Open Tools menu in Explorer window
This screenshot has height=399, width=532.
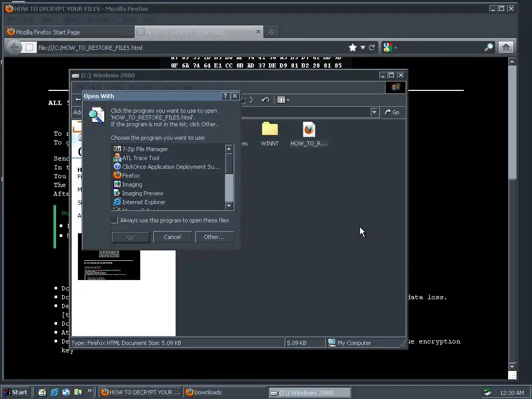tap(168, 87)
